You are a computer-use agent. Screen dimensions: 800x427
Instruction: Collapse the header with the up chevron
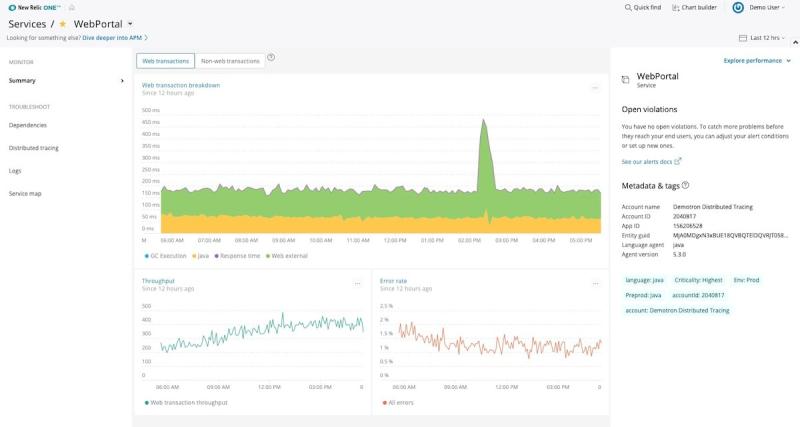pos(795,43)
